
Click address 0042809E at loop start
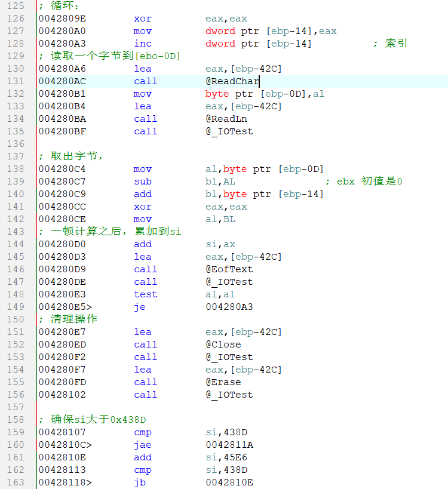(62, 19)
